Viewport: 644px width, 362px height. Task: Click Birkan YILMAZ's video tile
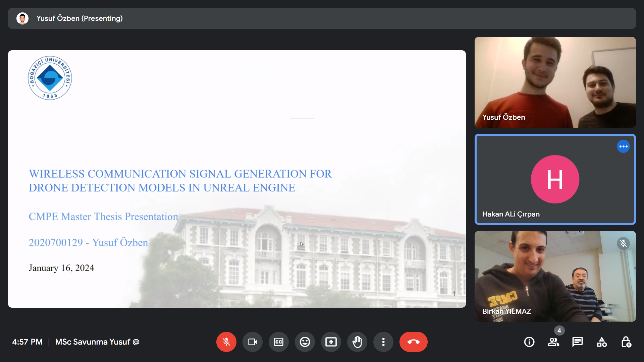click(x=555, y=276)
